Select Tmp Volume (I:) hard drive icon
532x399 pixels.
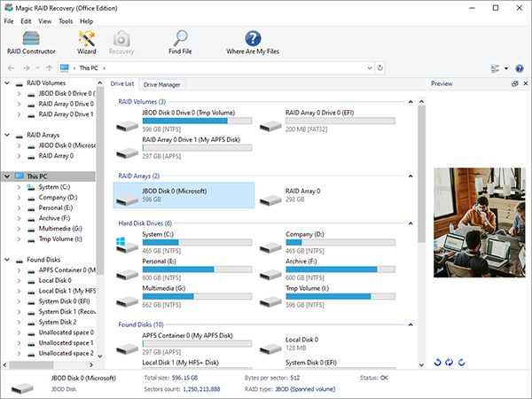(270, 302)
